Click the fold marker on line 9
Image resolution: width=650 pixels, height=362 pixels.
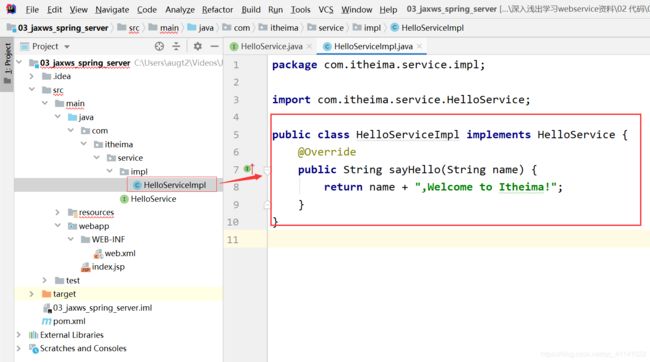(267, 204)
